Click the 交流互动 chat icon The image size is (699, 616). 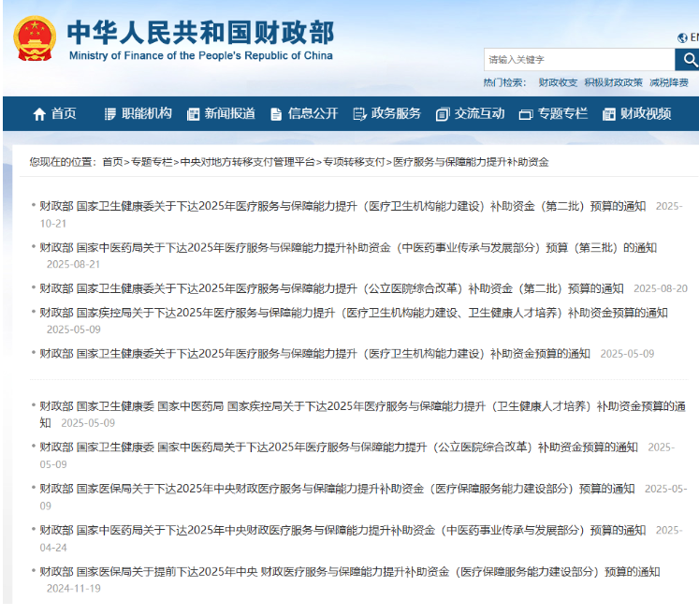[443, 114]
